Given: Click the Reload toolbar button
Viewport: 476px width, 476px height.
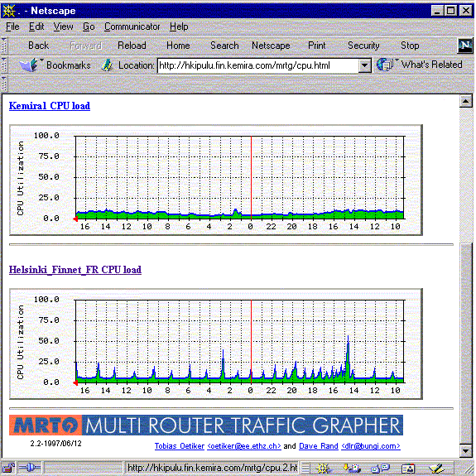Looking at the screenshot, I should (132, 46).
